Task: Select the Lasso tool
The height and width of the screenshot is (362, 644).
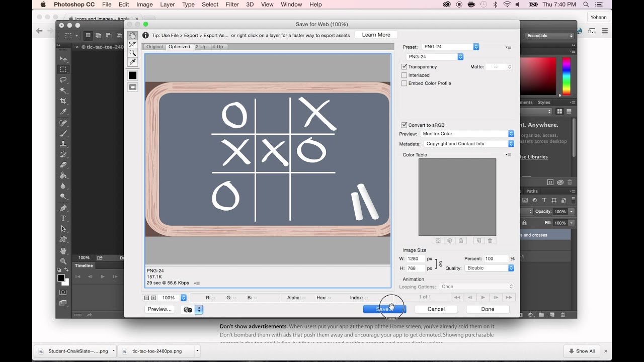Action: (x=63, y=80)
